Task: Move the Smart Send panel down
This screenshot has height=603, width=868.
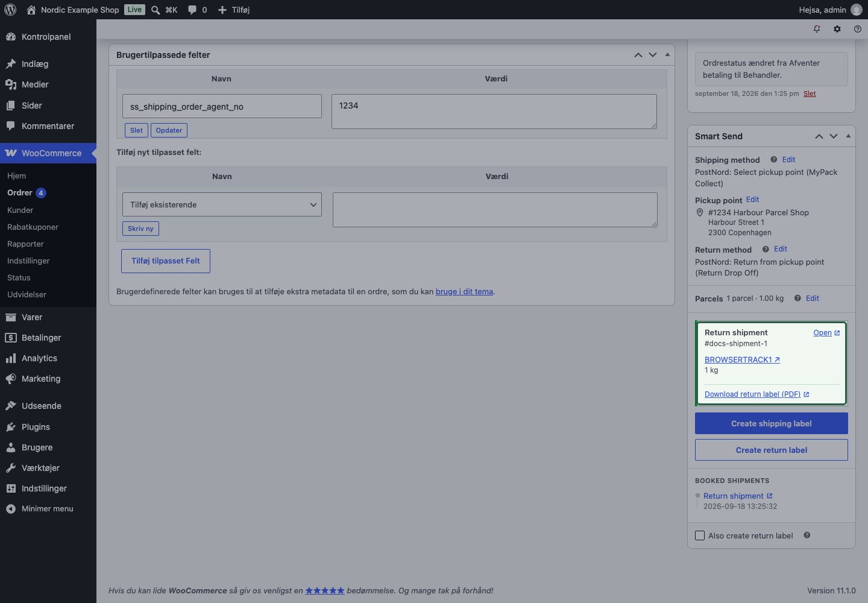Action: point(834,136)
